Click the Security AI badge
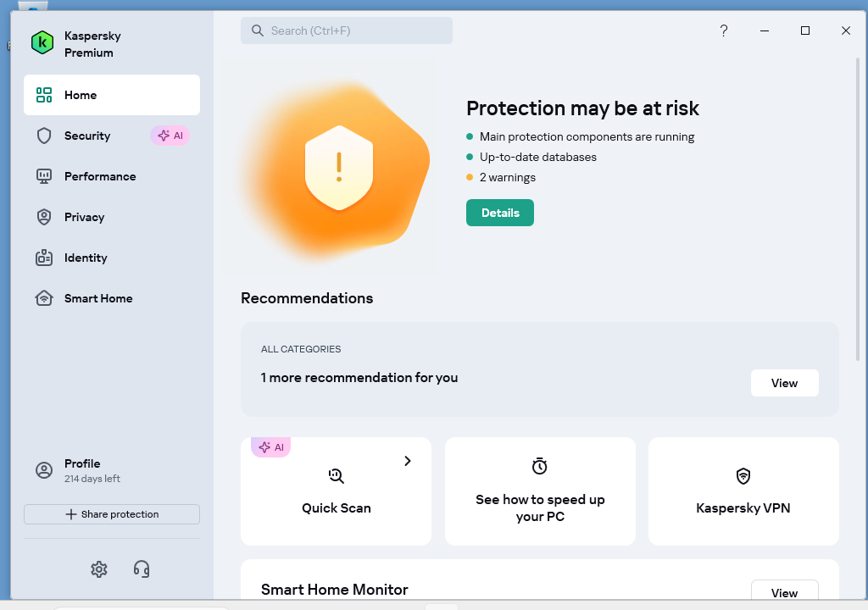The image size is (868, 610). point(170,136)
